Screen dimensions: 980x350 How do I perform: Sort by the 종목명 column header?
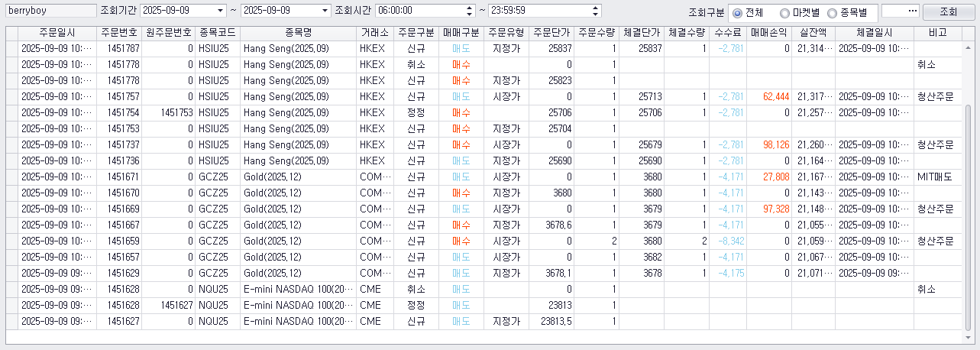tap(298, 33)
